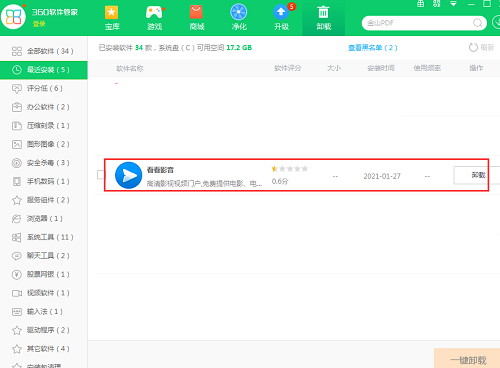Sort by 软件评分 column header

click(287, 68)
